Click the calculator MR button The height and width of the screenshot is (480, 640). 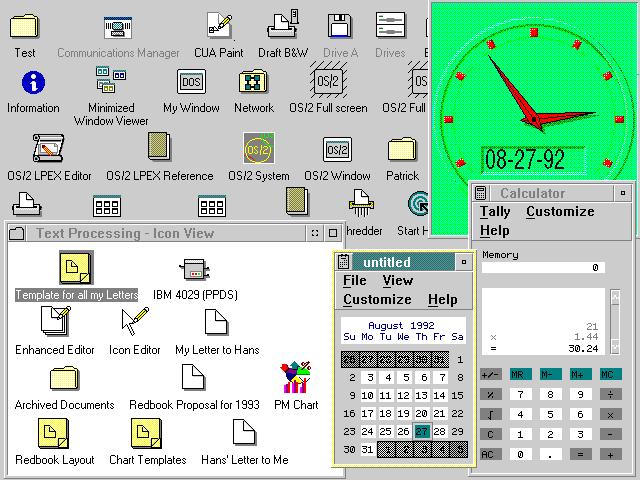(x=520, y=374)
